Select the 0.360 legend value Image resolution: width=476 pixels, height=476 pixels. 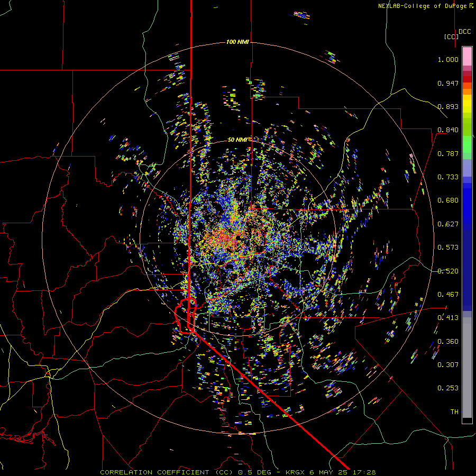click(x=448, y=342)
